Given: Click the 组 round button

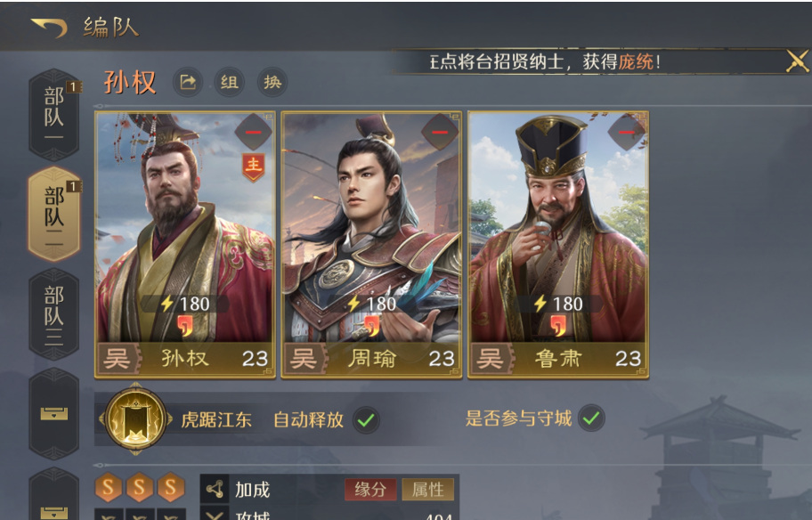Looking at the screenshot, I should click(x=230, y=82).
